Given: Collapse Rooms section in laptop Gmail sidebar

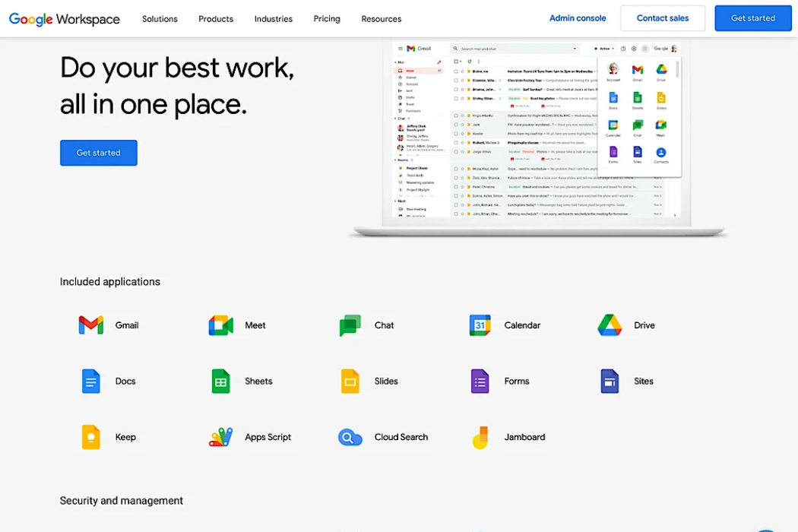Looking at the screenshot, I should coord(395,160).
